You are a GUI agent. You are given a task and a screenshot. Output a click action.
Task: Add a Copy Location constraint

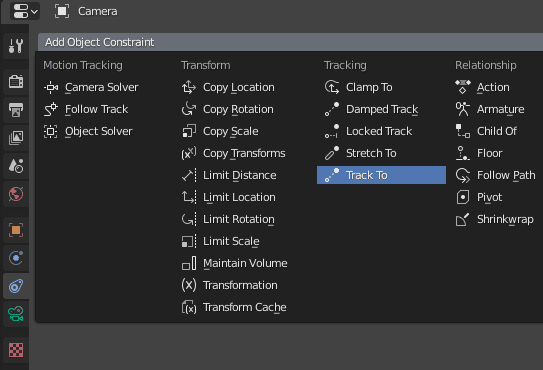pyautogui.click(x=229, y=87)
